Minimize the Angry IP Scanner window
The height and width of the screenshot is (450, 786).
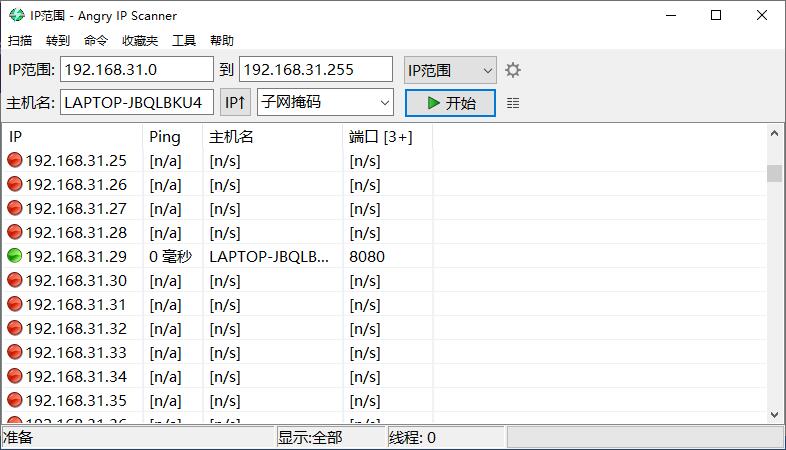[x=671, y=16]
